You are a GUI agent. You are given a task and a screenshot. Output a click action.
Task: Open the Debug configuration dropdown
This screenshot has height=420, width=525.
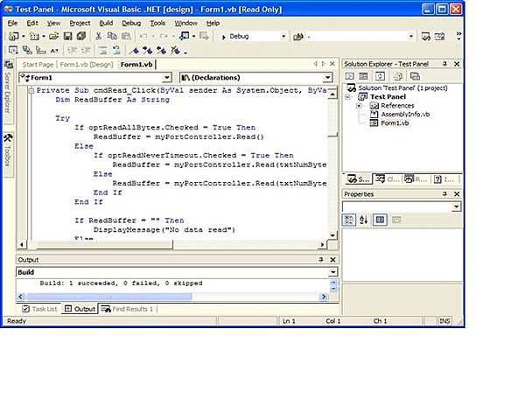[283, 36]
